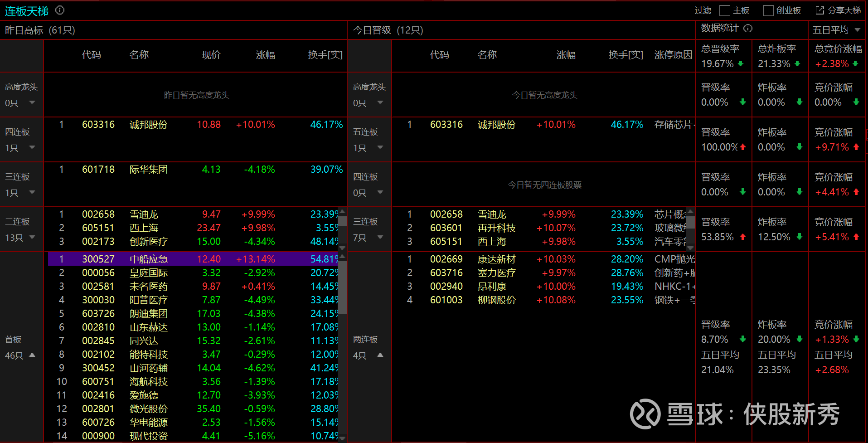Toggle the 首板 46只 group arrow

[32, 355]
